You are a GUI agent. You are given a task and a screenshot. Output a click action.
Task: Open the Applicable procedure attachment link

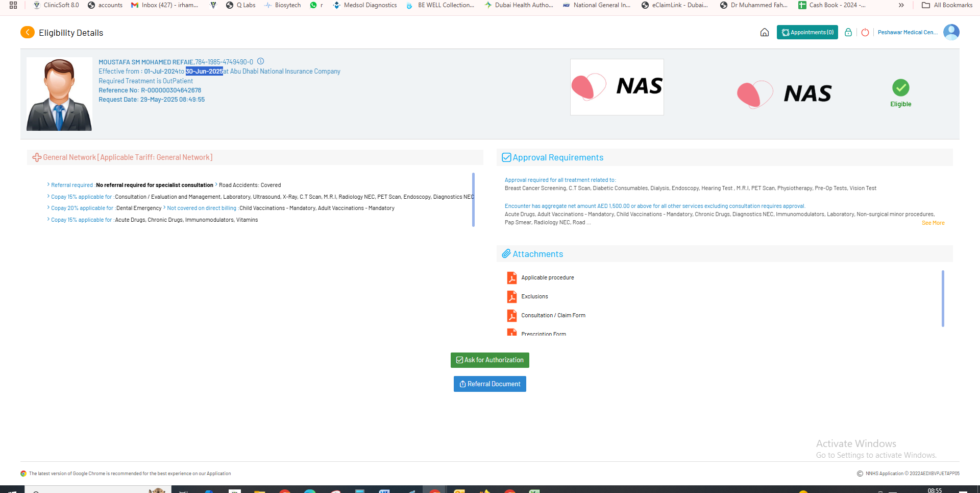point(548,277)
